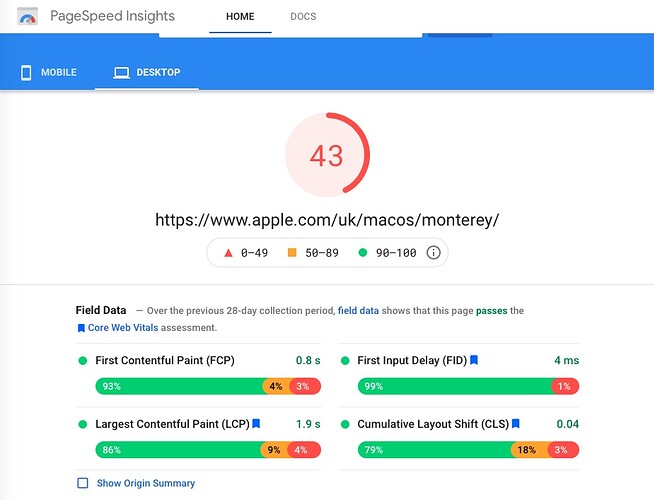
Task: Click the CLS 18% orange bar segment
Action: point(529,450)
